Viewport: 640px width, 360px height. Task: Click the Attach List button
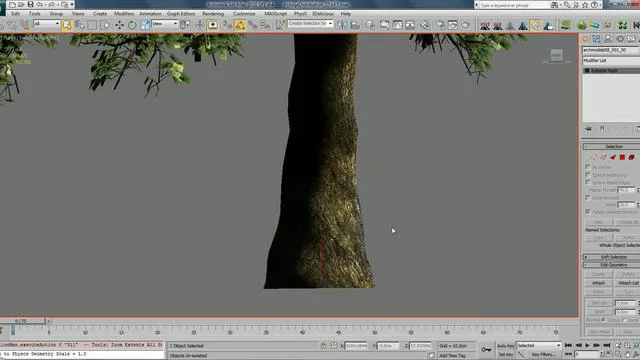628,283
